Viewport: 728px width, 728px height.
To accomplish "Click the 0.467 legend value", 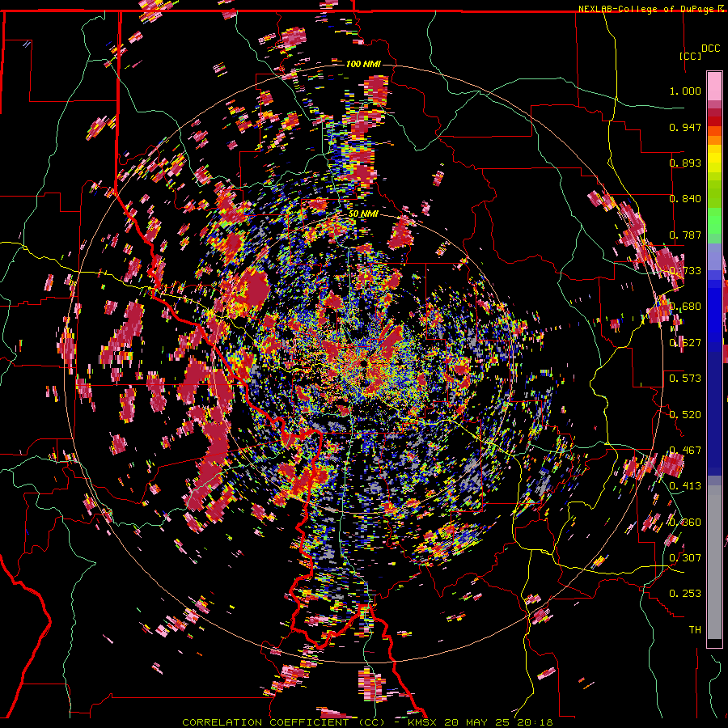I will (x=685, y=451).
